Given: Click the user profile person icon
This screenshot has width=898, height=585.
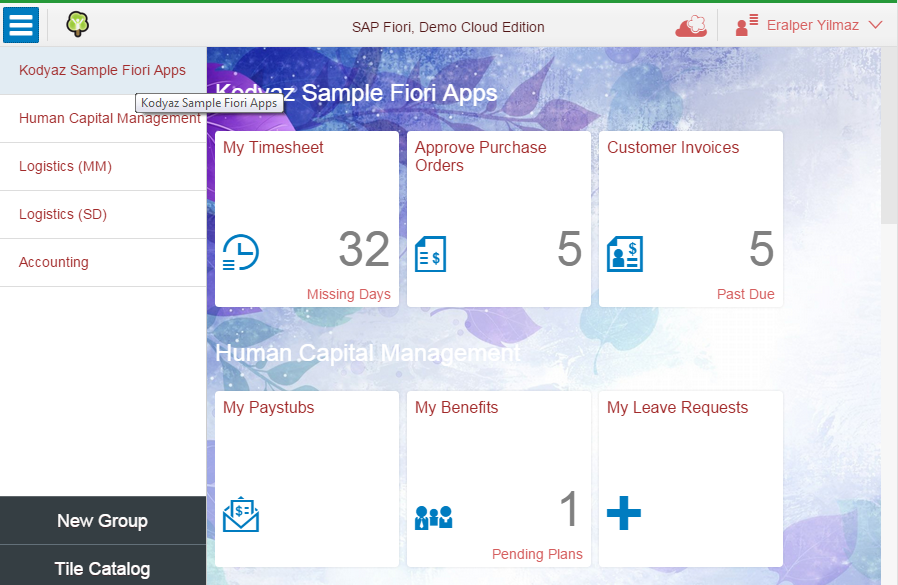Looking at the screenshot, I should point(747,25).
